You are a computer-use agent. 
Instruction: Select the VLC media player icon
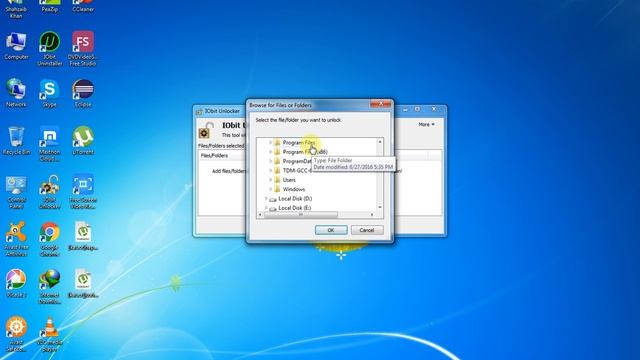pyautogui.click(x=49, y=334)
